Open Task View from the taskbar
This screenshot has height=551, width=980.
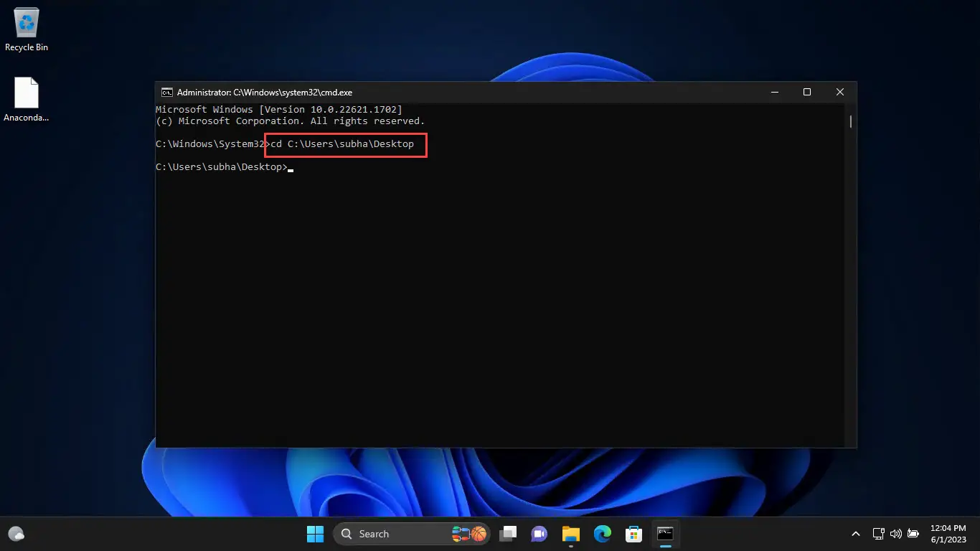509,534
